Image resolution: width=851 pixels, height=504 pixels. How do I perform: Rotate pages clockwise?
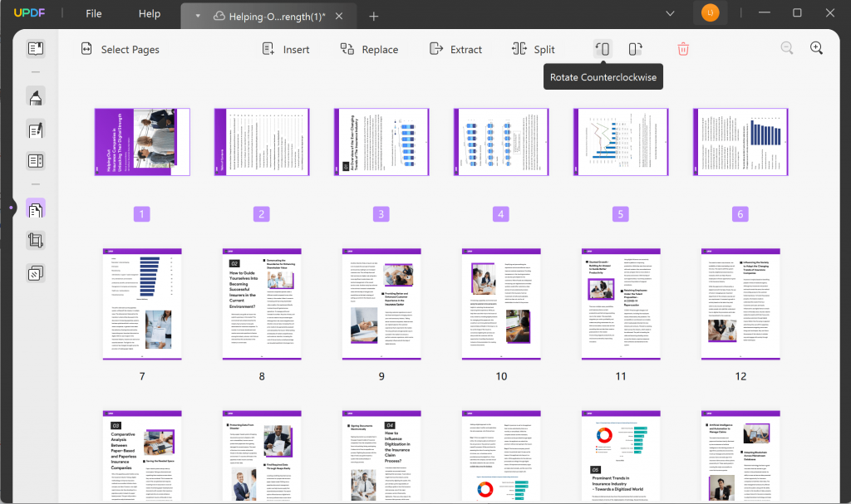tap(634, 48)
